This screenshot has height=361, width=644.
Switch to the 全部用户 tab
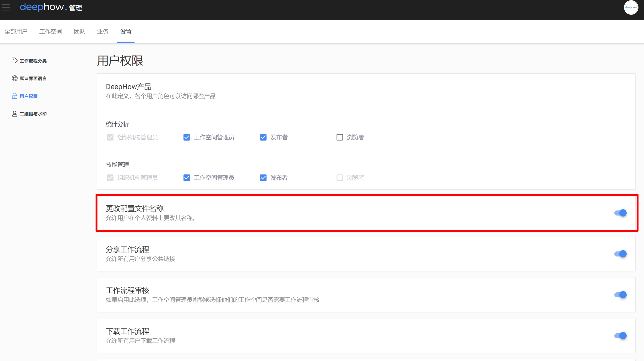click(x=16, y=32)
